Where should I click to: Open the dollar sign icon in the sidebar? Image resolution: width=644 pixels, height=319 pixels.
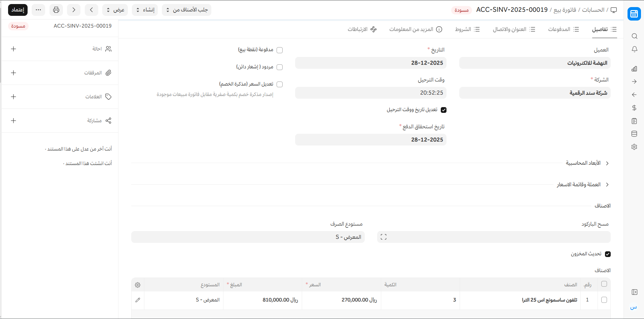(x=634, y=108)
